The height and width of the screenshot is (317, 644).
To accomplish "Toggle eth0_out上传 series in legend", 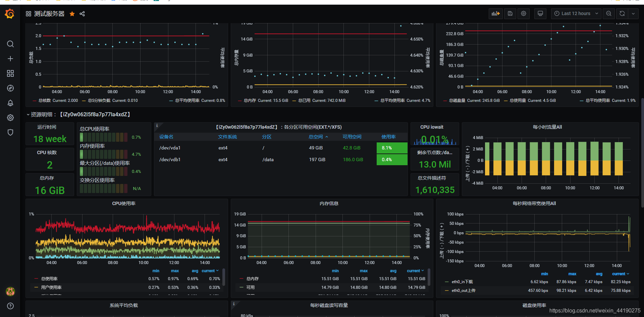I will tap(464, 291).
